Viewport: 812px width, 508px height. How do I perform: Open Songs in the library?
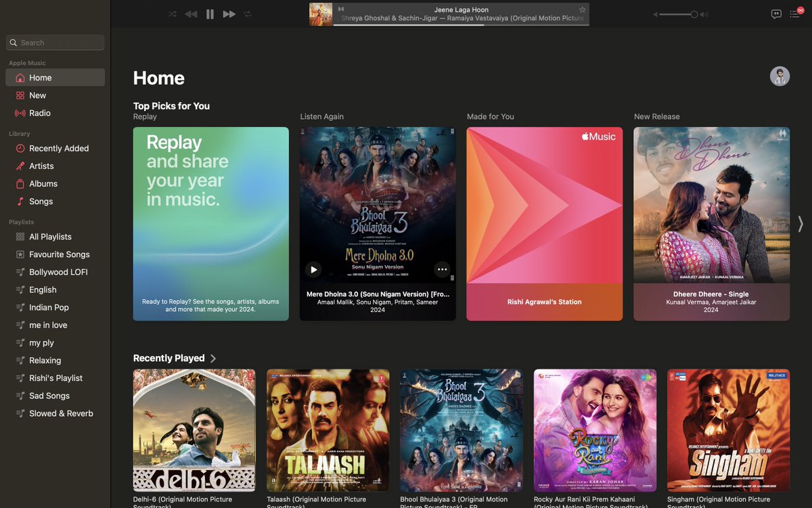click(55, 201)
